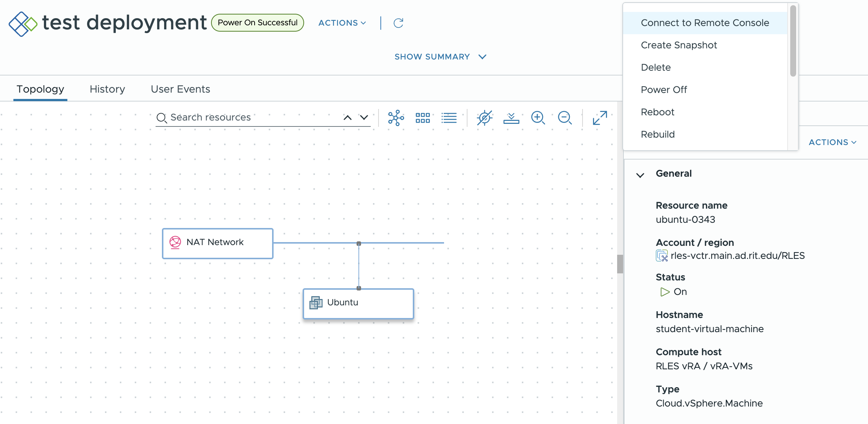
Task: Click the User Events tab
Action: tap(181, 89)
